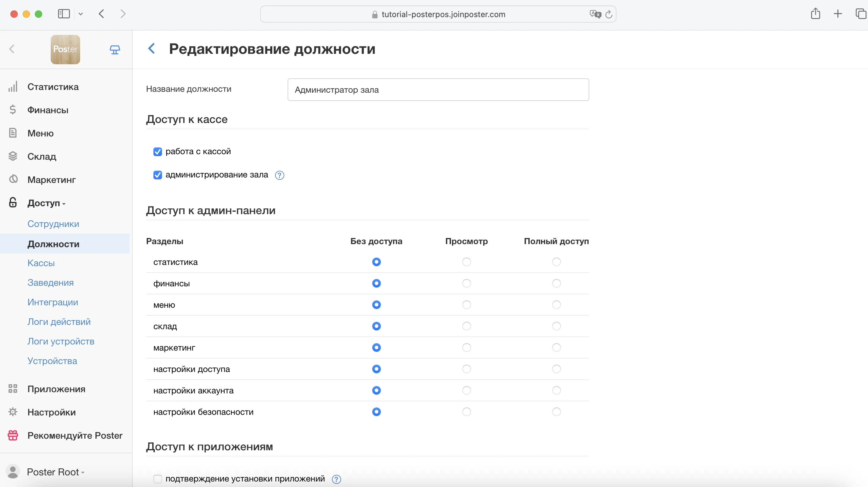Open Safari sidebar options dropdown arrow
The image size is (868, 487).
tap(80, 14)
